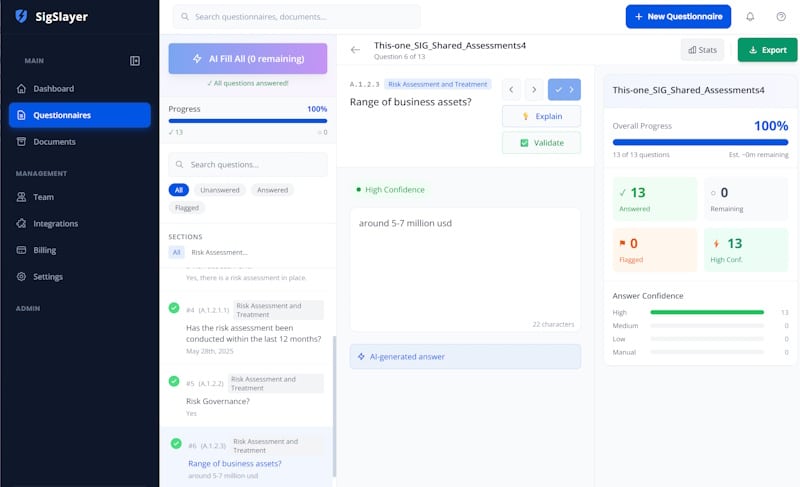Click green check icon for question #6
Image resolution: width=800 pixels, height=487 pixels.
176,444
